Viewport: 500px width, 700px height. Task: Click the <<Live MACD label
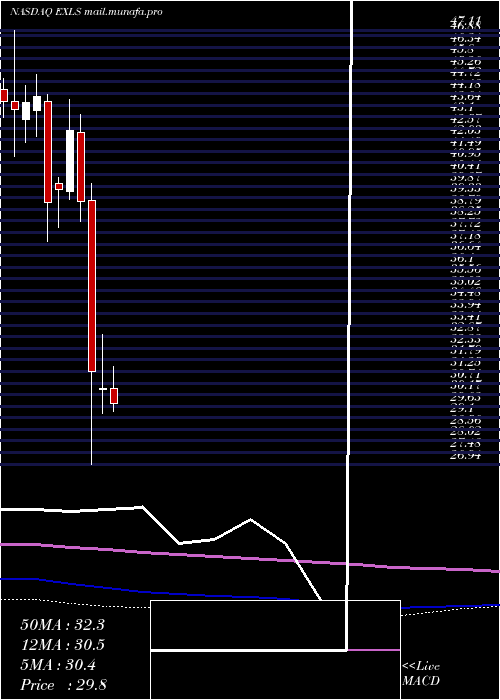421,674
